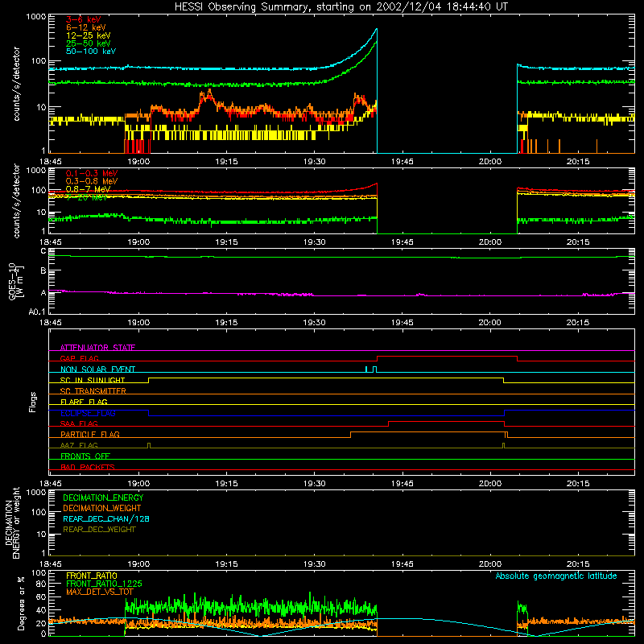This screenshot has height=644, width=644.
Task: Click the 20:00 time label under the MeV panel
Action: coord(490,242)
